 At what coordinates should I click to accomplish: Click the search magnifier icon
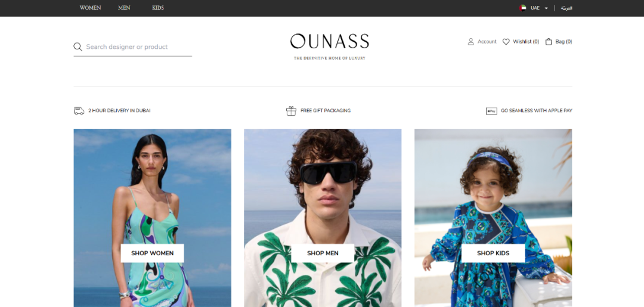point(78,46)
